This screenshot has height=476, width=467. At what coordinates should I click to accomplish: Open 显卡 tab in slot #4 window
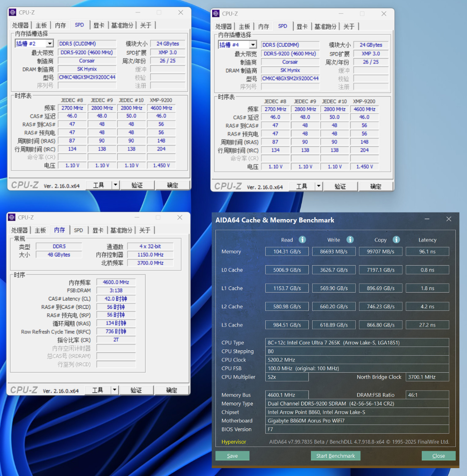coord(302,27)
